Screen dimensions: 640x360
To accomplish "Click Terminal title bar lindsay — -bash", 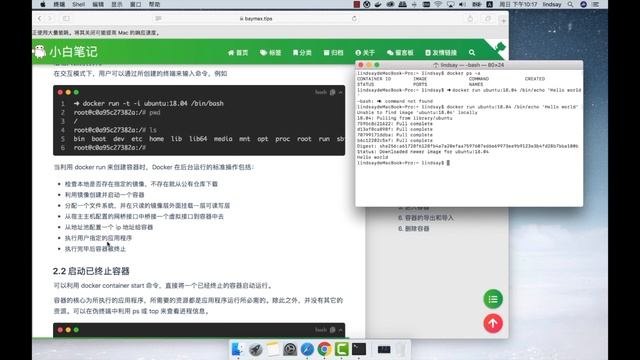I will [469, 65].
